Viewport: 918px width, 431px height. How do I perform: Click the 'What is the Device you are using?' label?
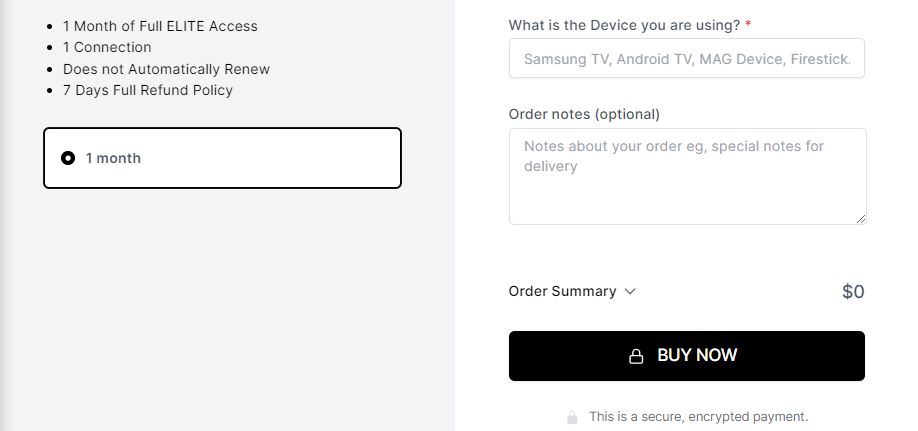click(x=625, y=25)
